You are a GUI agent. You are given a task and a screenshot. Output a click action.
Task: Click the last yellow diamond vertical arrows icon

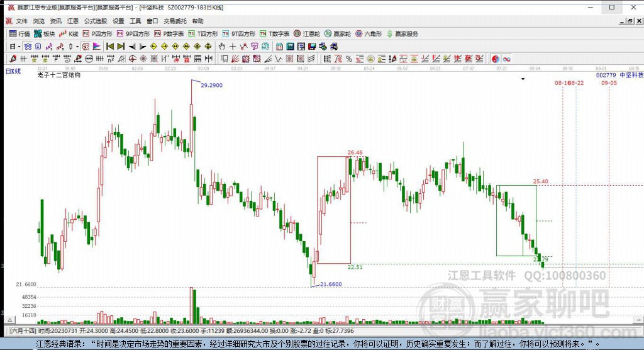pos(208,47)
